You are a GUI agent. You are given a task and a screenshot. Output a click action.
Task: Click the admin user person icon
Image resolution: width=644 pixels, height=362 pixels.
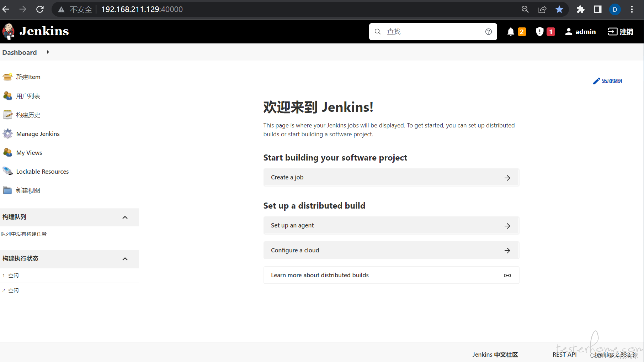tap(569, 32)
